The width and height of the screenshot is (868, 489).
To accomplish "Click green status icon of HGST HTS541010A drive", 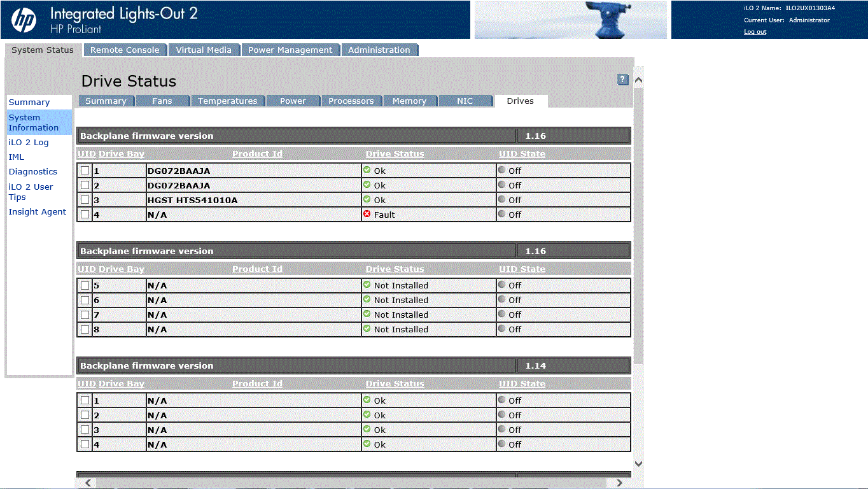I will pyautogui.click(x=367, y=199).
